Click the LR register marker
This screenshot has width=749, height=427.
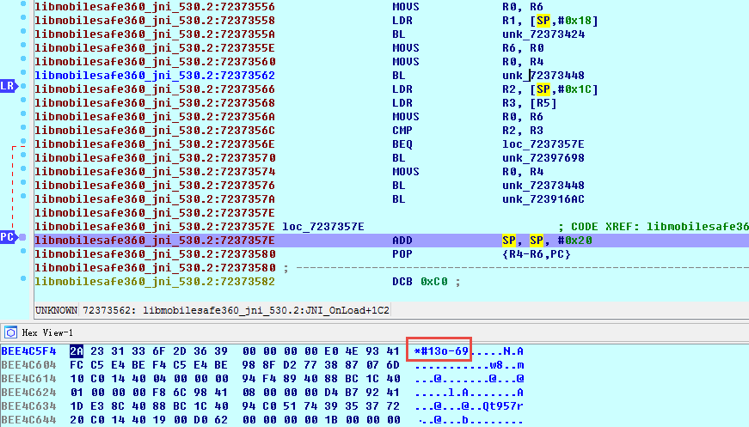[8, 86]
